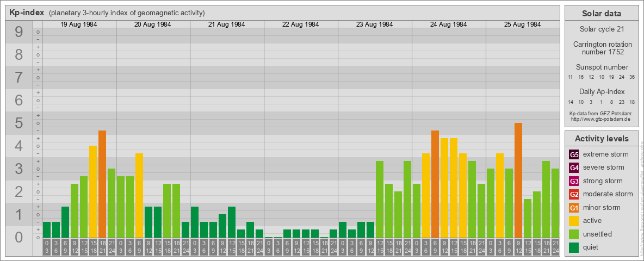Viewport: 644px width, 261px height.
Task: Click the orange 9-12 bar on 25 Aug
Action: point(518,180)
